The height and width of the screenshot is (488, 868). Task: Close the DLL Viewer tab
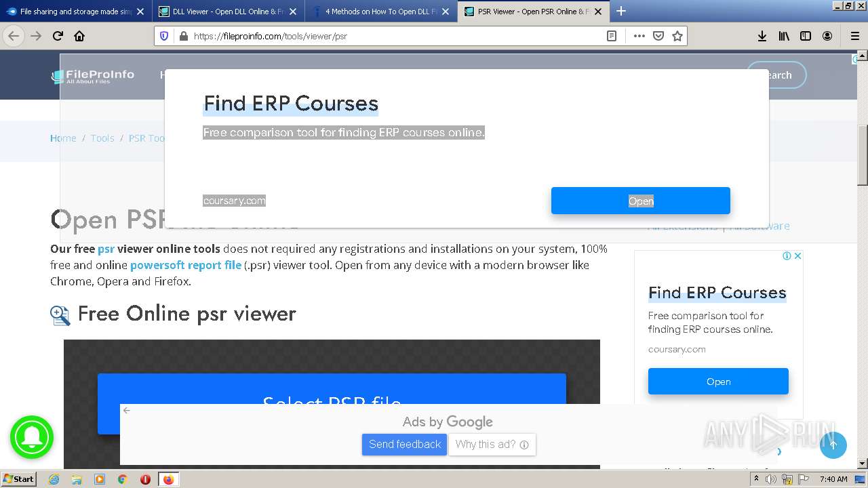click(x=293, y=11)
